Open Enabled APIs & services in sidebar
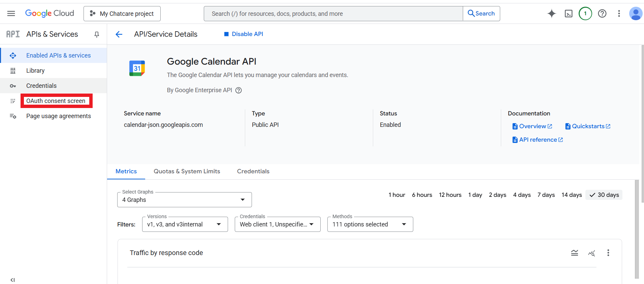The image size is (644, 284). click(x=54, y=56)
